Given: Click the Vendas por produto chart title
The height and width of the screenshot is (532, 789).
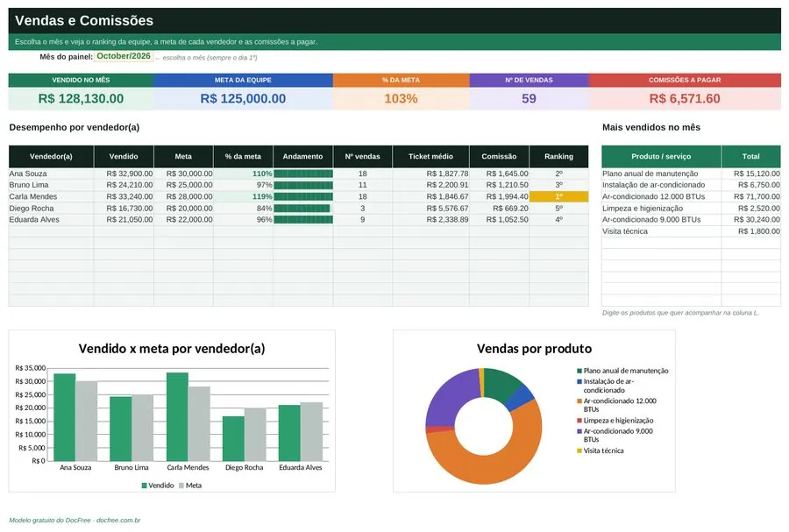Looking at the screenshot, I should click(x=534, y=349).
